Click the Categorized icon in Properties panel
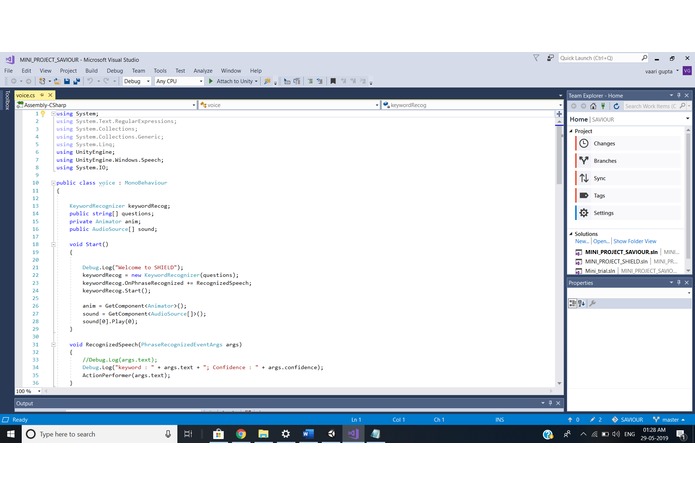 [573, 303]
